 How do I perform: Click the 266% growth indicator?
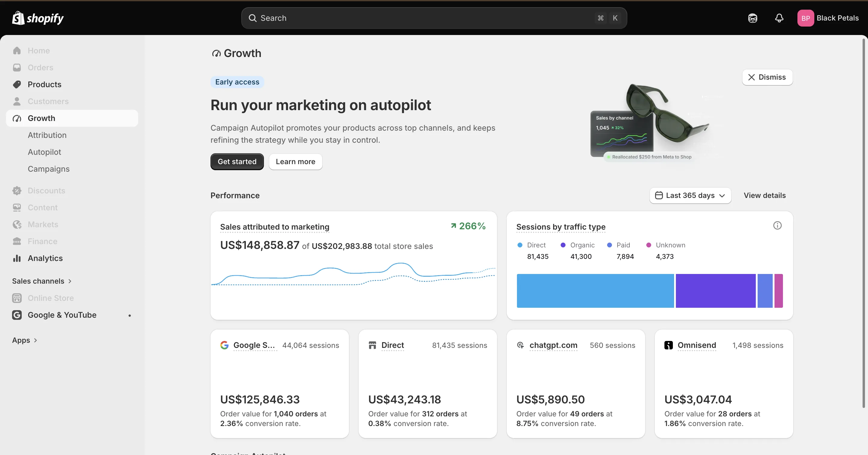[x=468, y=226]
